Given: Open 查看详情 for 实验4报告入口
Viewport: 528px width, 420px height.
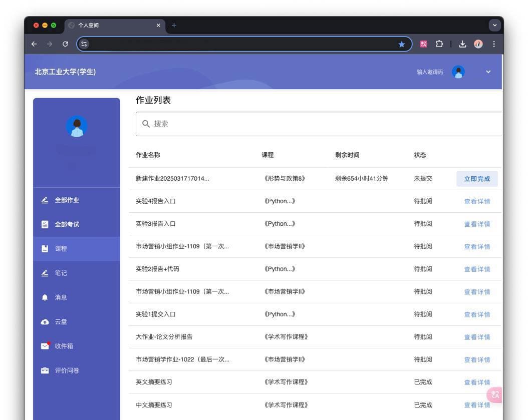Looking at the screenshot, I should (476, 201).
